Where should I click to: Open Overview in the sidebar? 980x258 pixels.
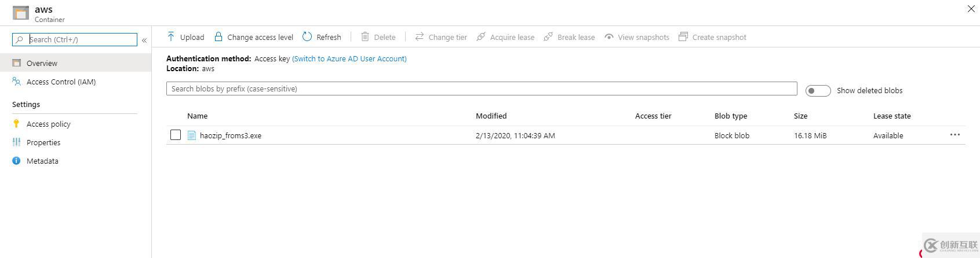click(75, 63)
